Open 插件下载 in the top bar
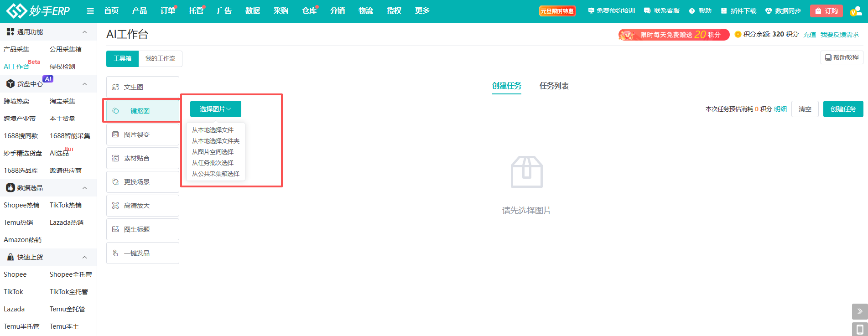868x336 pixels. 738,11
